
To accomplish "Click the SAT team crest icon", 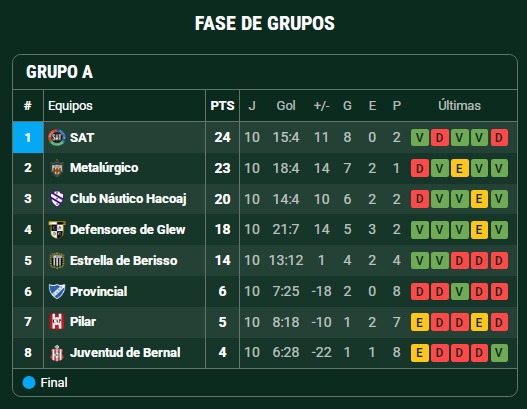I will point(56,137).
